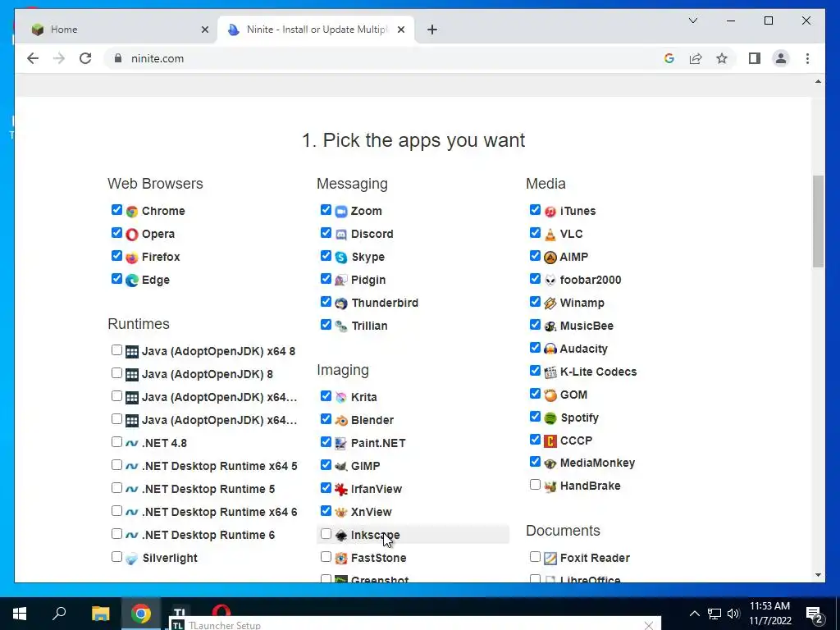Click the Zoom app icon
The height and width of the screenshot is (630, 840).
[x=341, y=211]
